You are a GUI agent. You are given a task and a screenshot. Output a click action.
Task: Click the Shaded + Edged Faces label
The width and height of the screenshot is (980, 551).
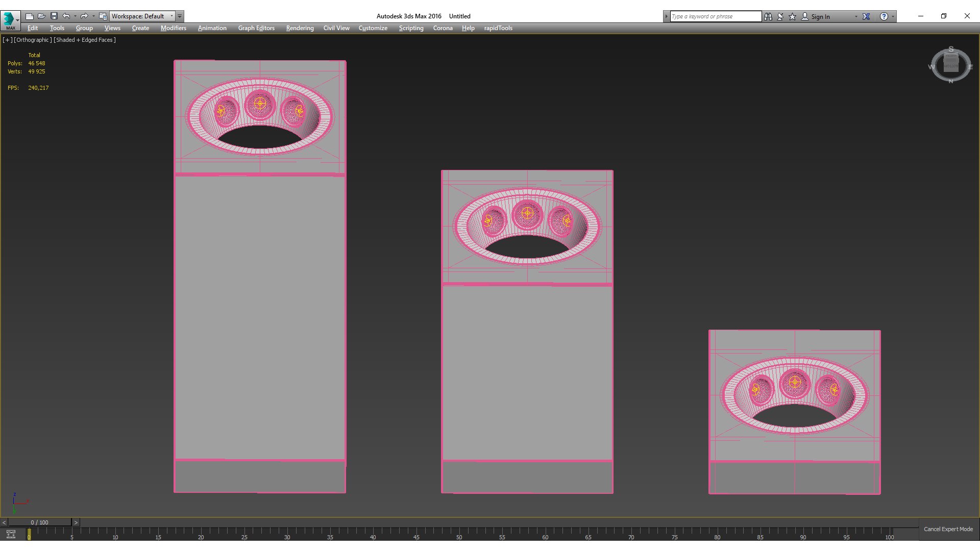85,40
